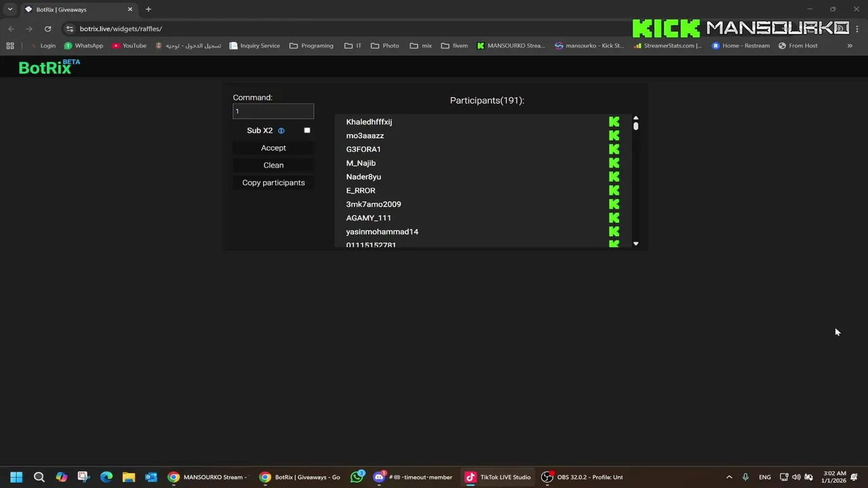
Task: Click the Clean button
Action: pyautogui.click(x=273, y=165)
